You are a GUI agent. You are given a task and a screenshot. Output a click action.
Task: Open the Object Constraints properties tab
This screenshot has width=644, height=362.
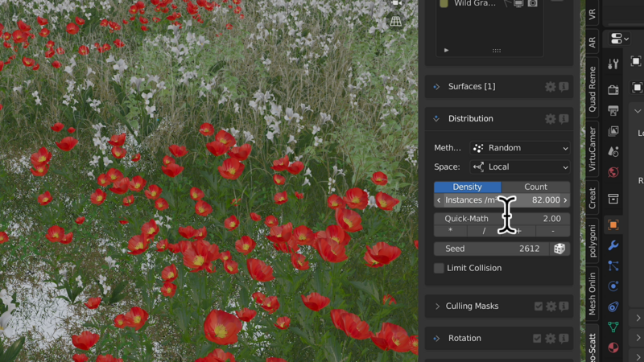[x=613, y=306]
